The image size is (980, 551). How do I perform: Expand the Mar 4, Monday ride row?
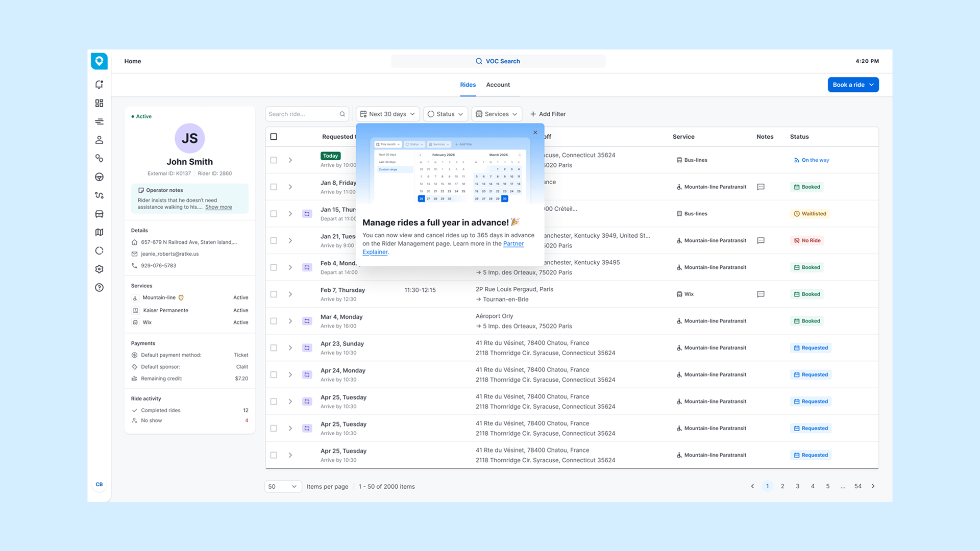click(x=290, y=321)
